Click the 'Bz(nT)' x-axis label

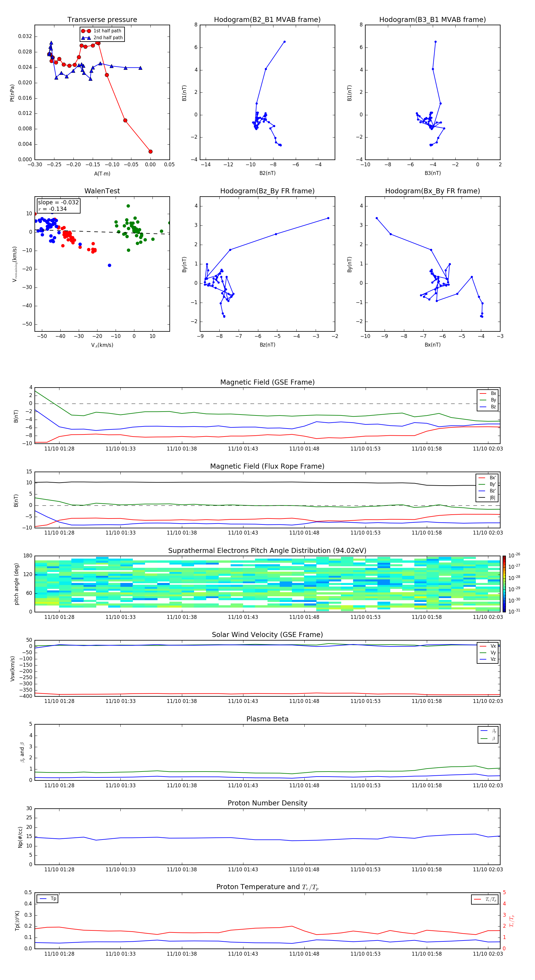pyautogui.click(x=267, y=345)
